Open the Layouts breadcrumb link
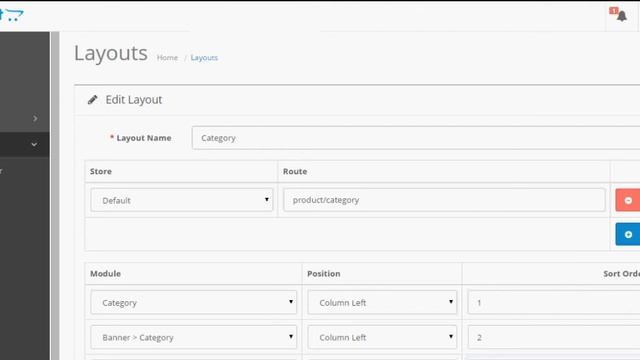 (x=204, y=58)
